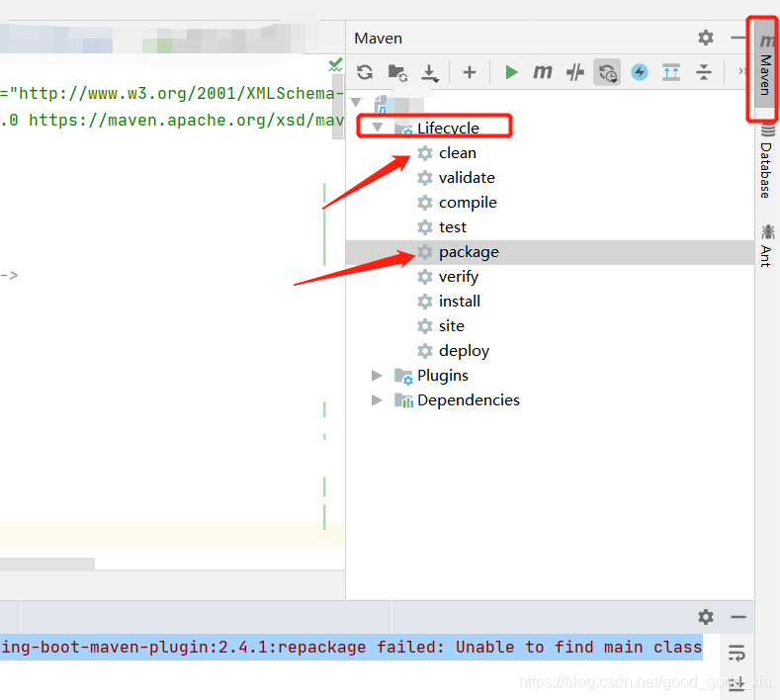Open the Ant side tab
The height and width of the screenshot is (700, 780).
(x=766, y=246)
